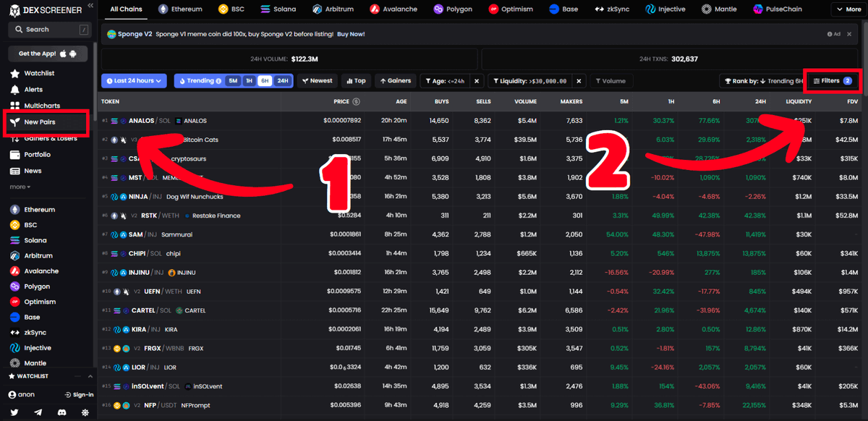Switch trending window to 6H
Viewport: 868px width, 421px height.
(265, 81)
